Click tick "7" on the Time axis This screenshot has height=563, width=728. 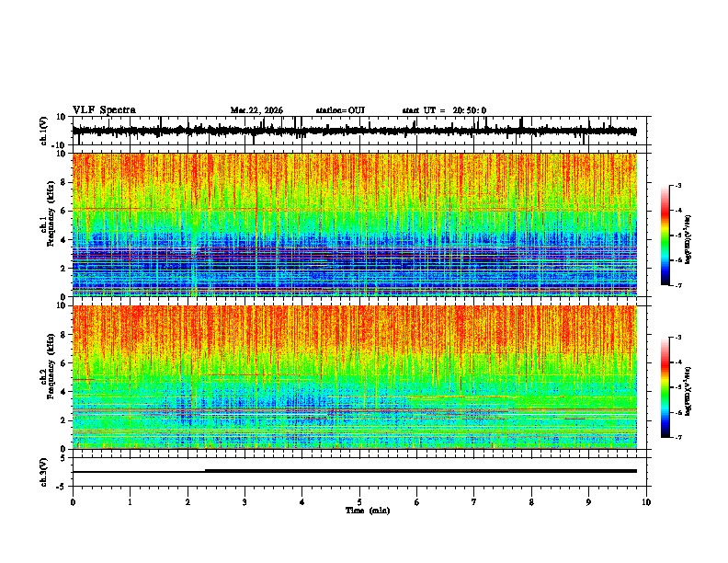click(473, 501)
